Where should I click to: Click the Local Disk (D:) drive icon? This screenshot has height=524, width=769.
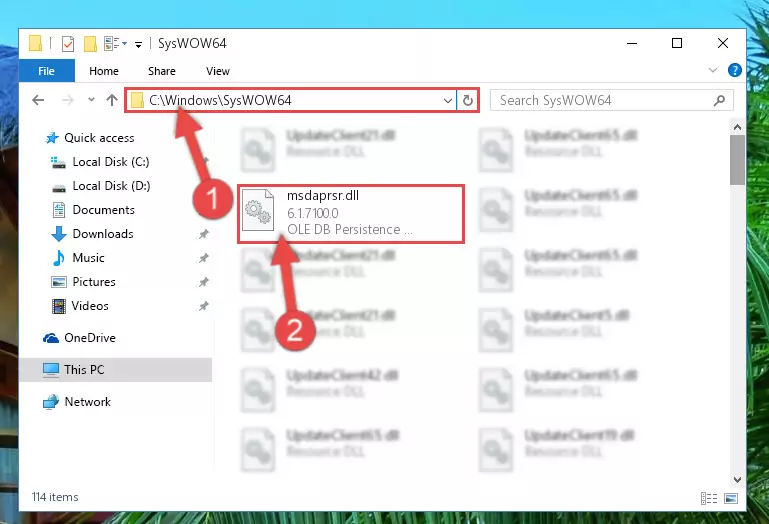coord(59,188)
